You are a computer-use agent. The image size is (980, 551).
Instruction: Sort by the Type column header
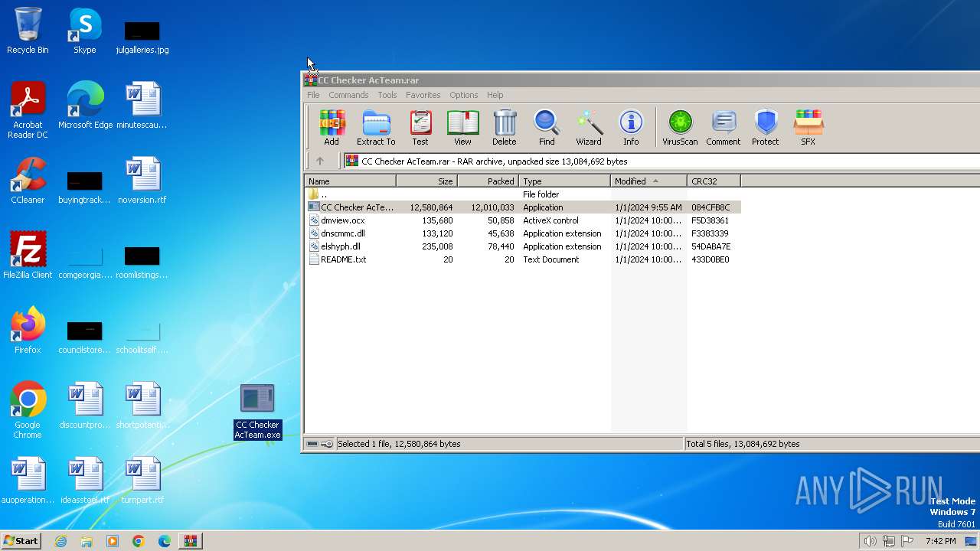564,181
